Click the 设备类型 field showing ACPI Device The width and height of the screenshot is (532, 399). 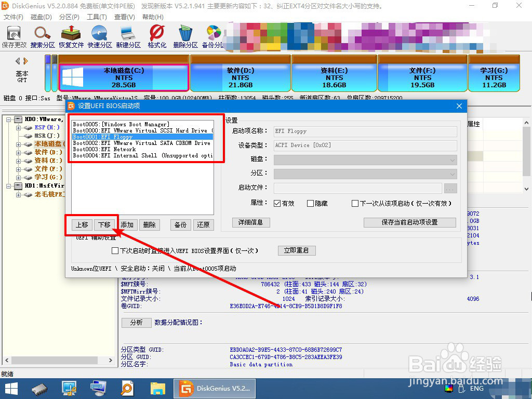point(365,145)
